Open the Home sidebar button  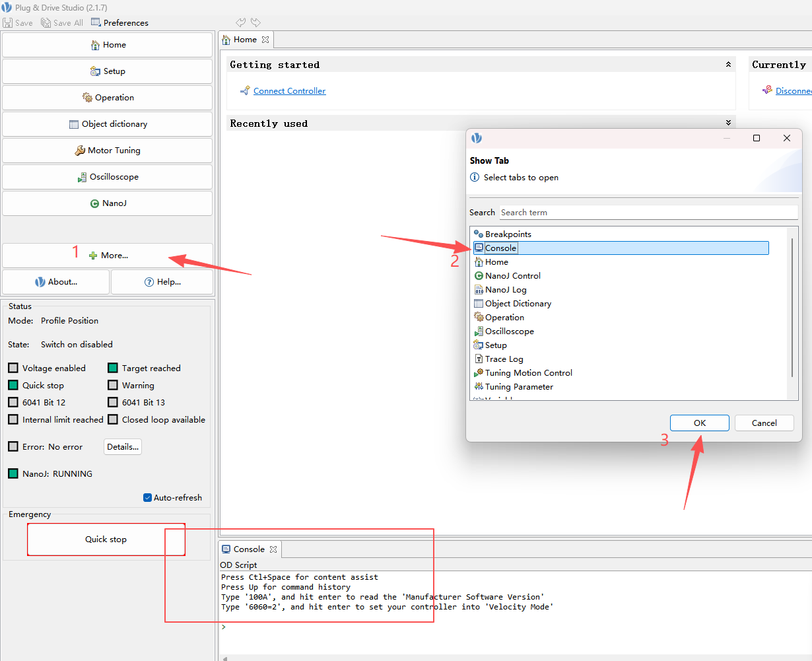(x=108, y=45)
